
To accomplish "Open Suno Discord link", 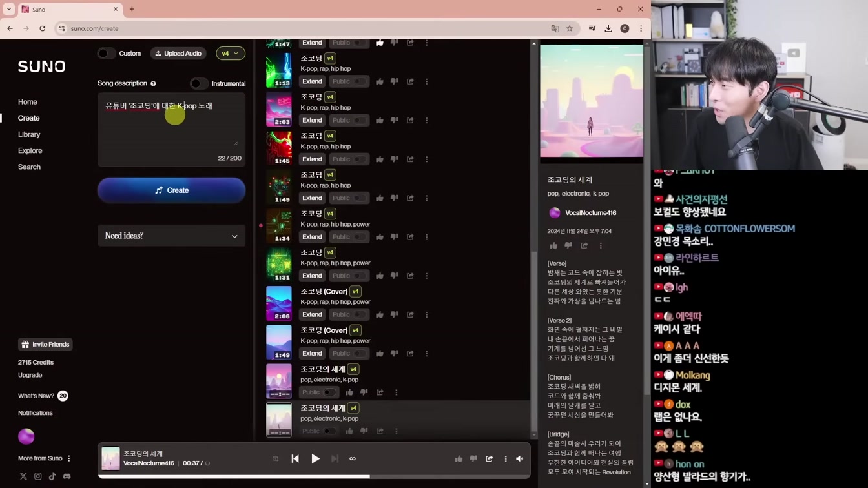I will [67, 476].
